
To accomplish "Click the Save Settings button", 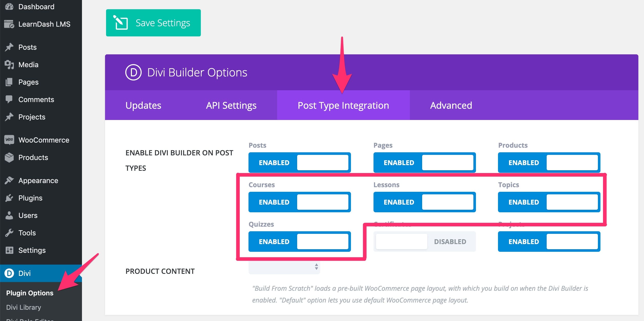I will pyautogui.click(x=153, y=23).
